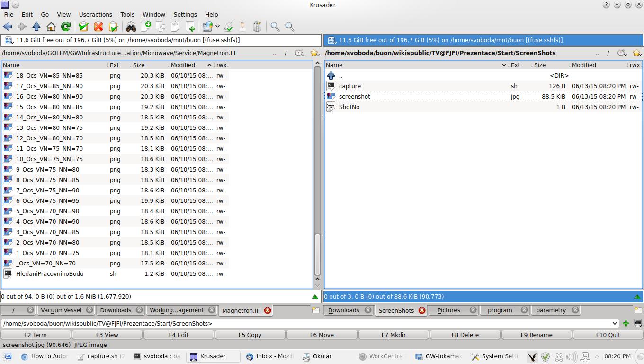Close the Magnetron.III tab
Screen dimensions: 644x364
(x=268, y=310)
